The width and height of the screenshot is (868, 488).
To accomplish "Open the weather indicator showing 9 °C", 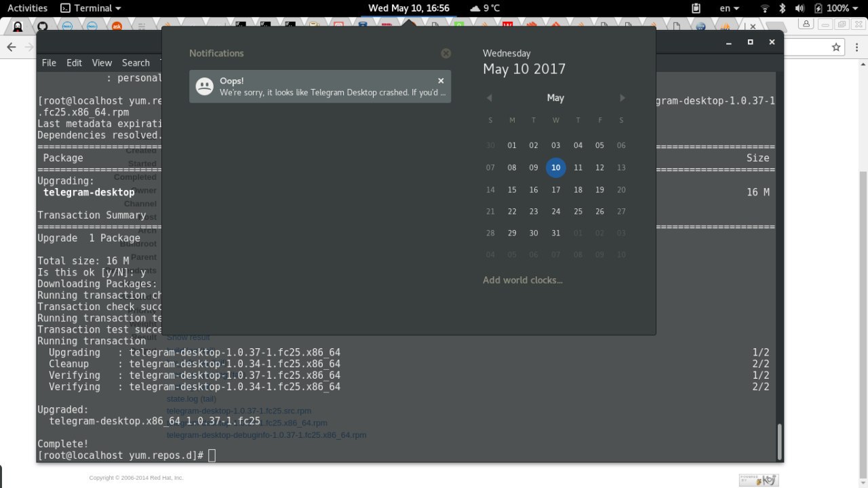I will [485, 8].
